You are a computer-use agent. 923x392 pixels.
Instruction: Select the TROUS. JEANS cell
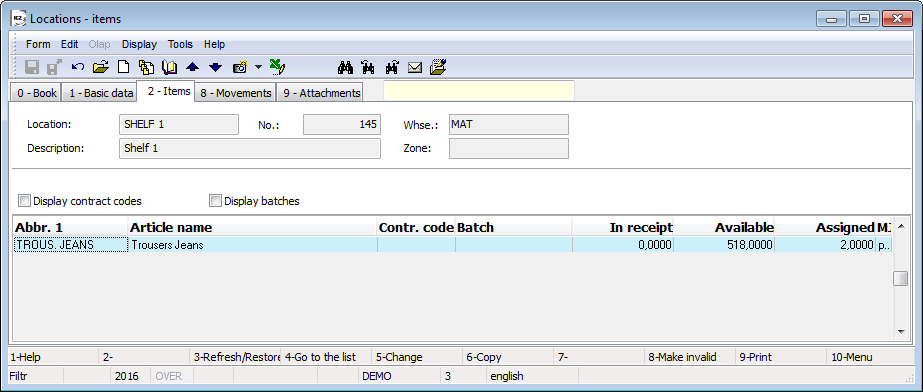pos(71,245)
